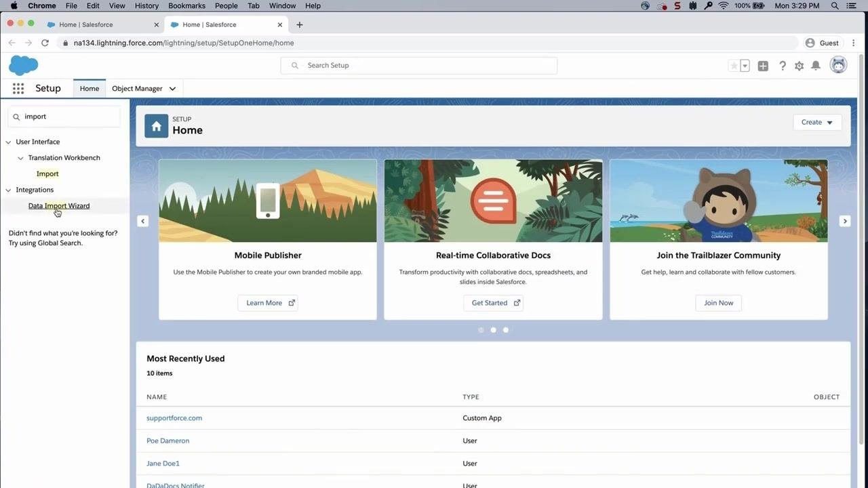Open Salesforce Help question mark
The width and height of the screenshot is (868, 488).
tap(783, 66)
